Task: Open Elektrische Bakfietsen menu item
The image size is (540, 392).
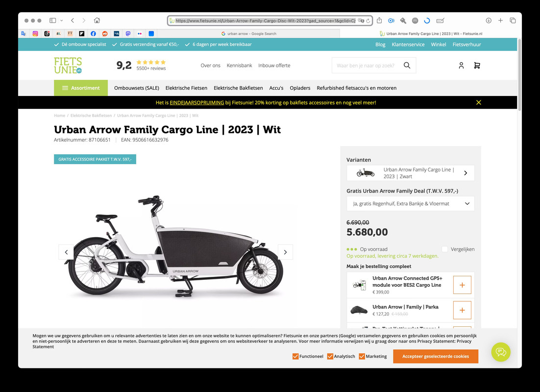Action: [x=238, y=88]
